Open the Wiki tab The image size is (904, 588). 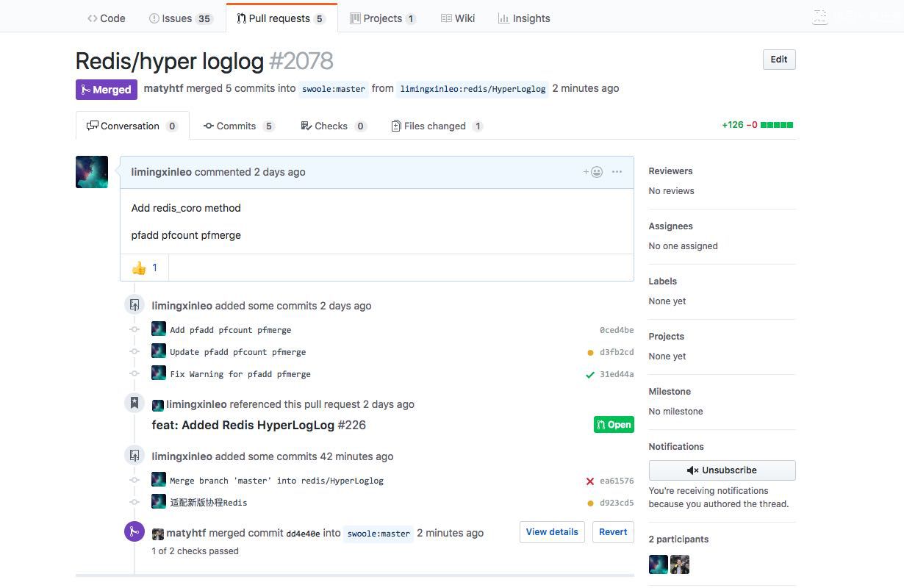click(x=458, y=18)
